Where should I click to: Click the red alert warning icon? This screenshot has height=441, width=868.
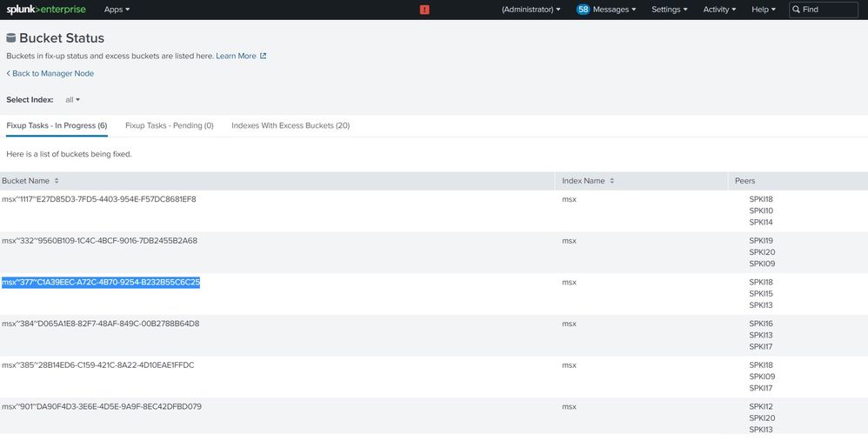(424, 10)
